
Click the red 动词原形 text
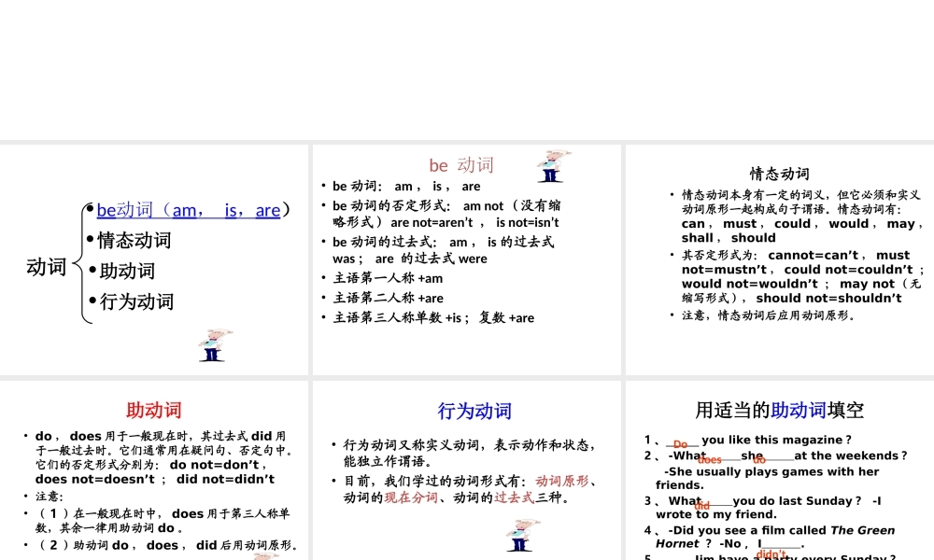561,481
